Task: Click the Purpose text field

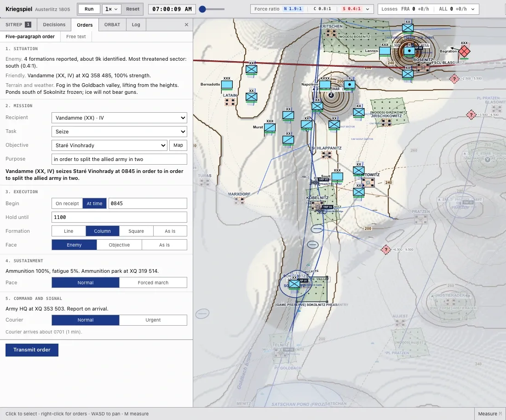Action: (x=120, y=159)
